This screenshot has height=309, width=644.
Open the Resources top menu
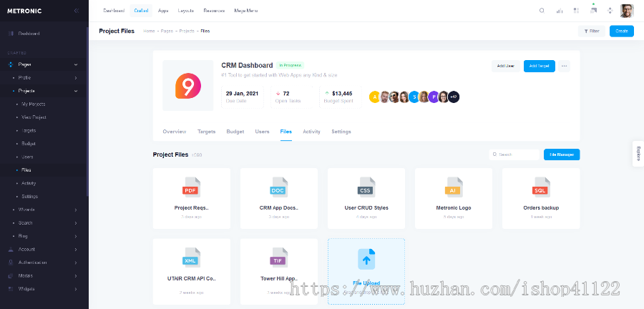click(x=214, y=11)
